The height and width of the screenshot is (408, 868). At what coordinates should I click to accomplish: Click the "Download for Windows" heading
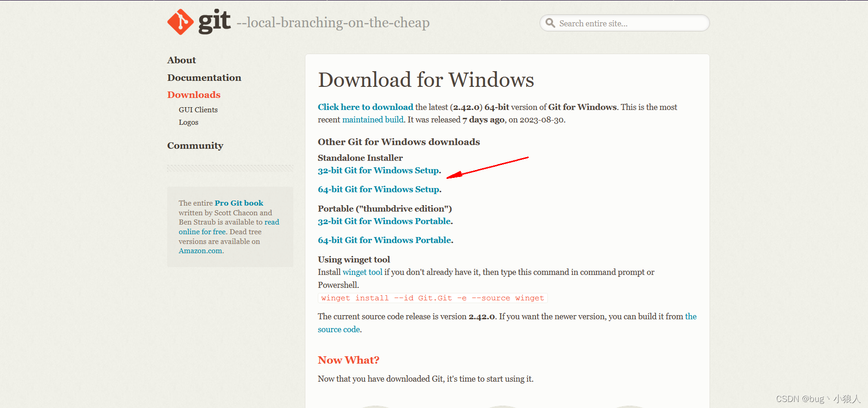pos(426,80)
